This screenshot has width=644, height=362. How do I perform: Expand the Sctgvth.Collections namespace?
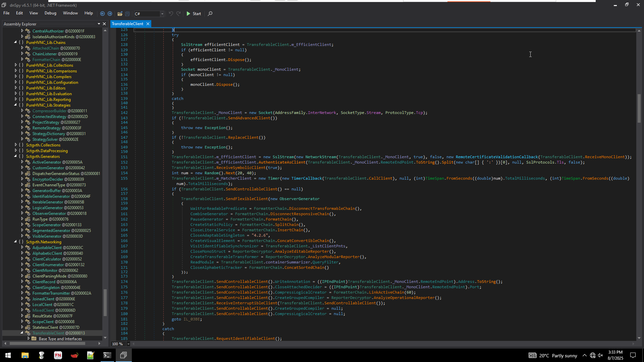(16, 145)
